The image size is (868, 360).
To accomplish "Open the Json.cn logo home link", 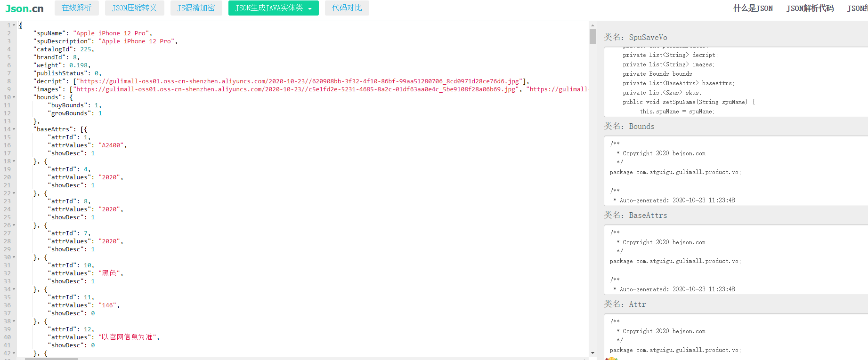I will click(24, 8).
